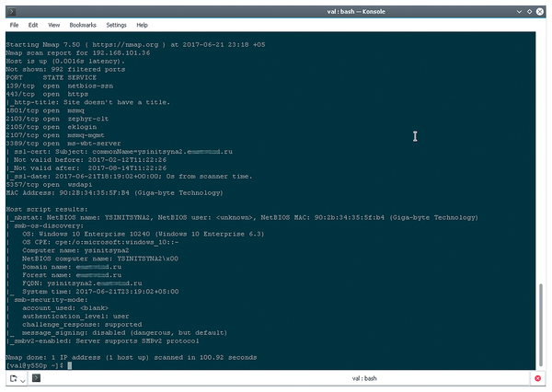The width and height of the screenshot is (552, 392).
Task: Click the terminal scrollbar handle
Action: pos(541,325)
